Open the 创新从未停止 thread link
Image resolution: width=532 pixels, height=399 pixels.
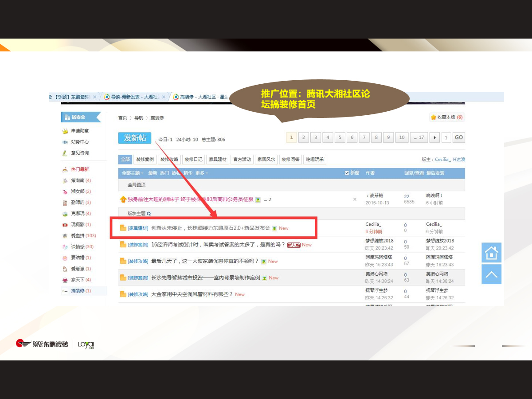tap(210, 228)
